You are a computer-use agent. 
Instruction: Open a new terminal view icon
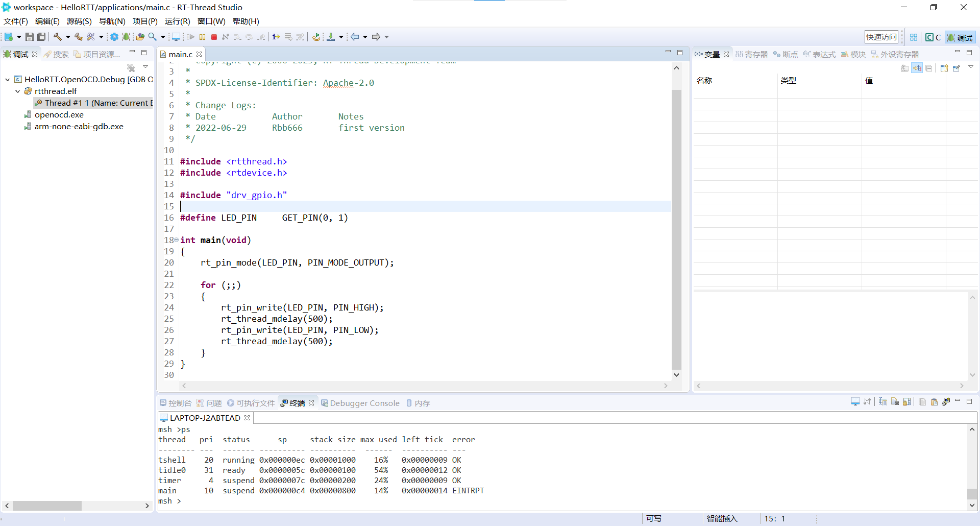tap(946, 402)
